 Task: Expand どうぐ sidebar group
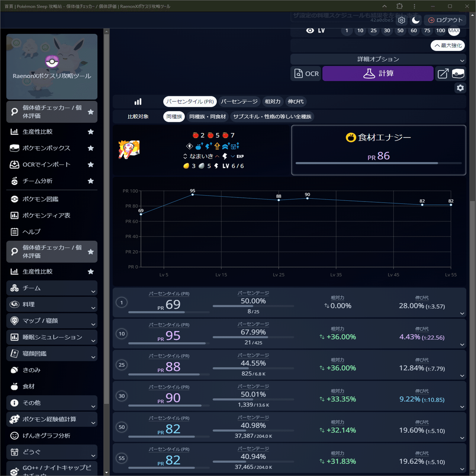(52, 452)
